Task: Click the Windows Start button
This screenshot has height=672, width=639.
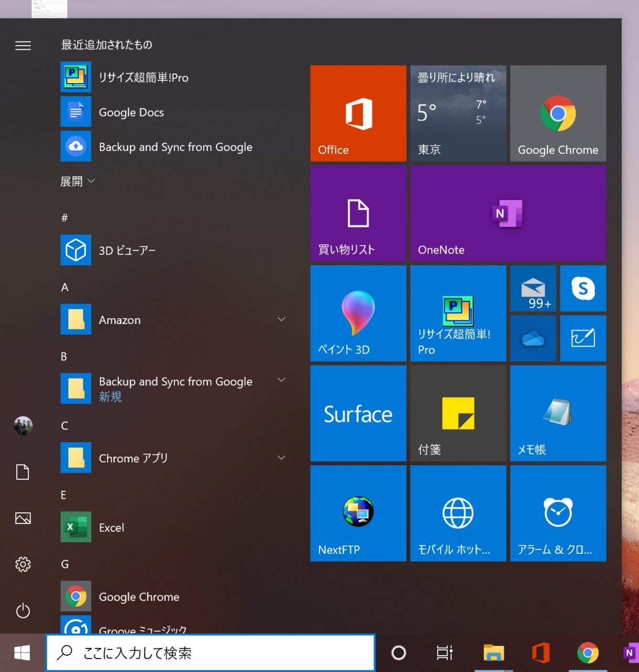Action: (22, 653)
